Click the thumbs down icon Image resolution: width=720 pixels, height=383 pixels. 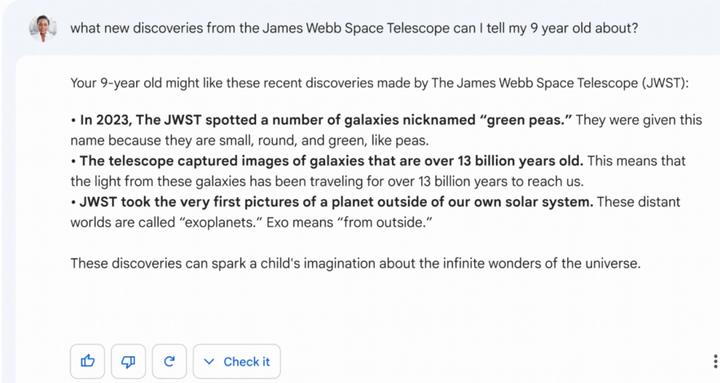(x=128, y=361)
